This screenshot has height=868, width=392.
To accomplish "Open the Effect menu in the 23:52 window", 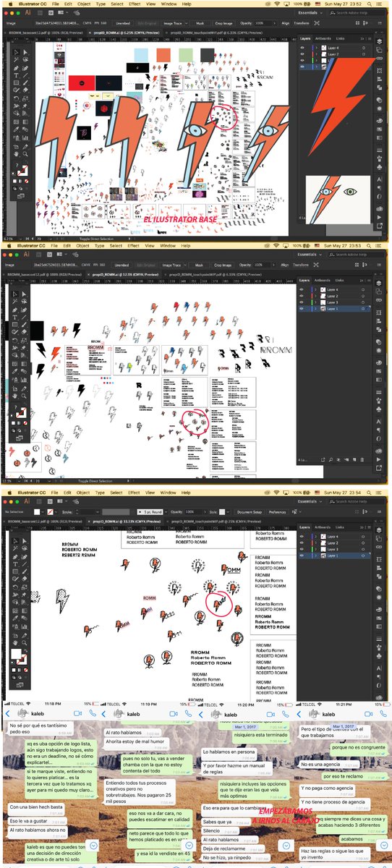I will point(135,4).
